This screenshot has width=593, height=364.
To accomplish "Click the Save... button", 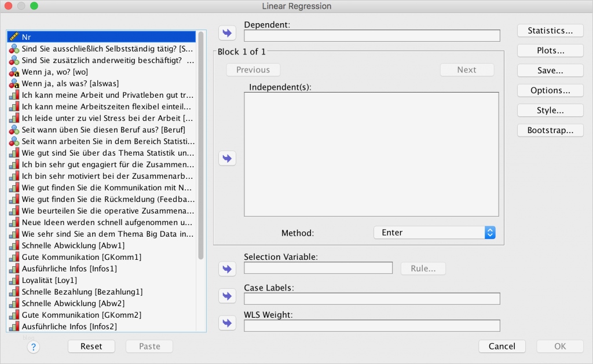I will tap(550, 70).
